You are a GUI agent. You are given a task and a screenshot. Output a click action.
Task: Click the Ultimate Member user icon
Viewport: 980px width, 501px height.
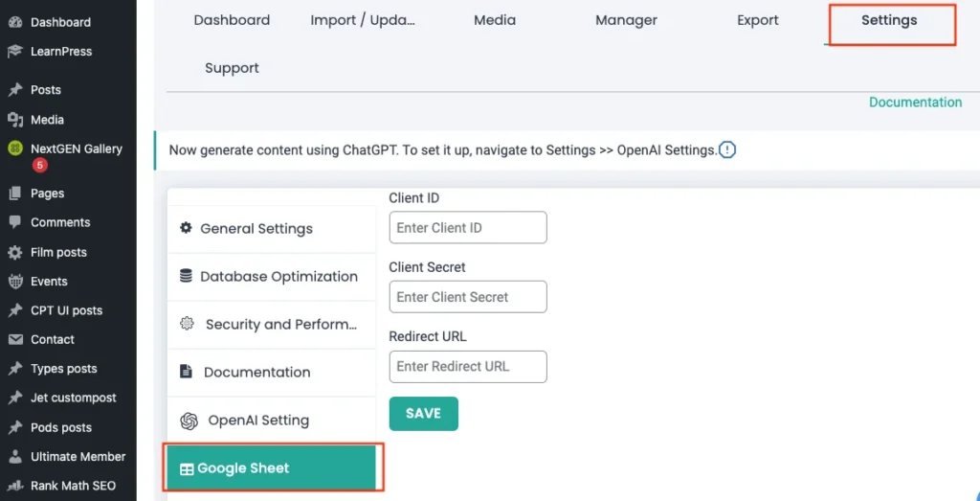[15, 457]
